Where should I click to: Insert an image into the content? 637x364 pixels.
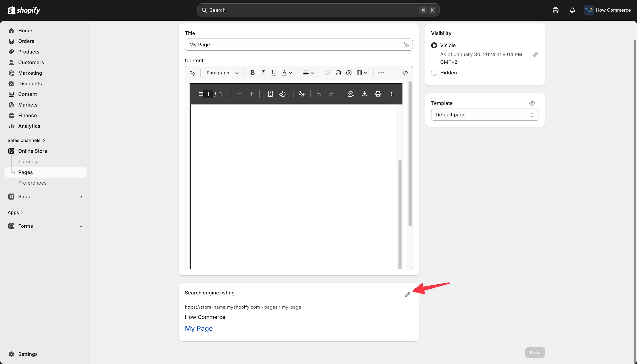(x=338, y=73)
